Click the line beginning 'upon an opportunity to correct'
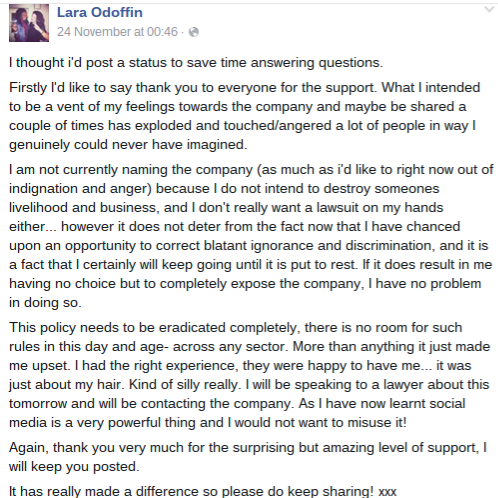The image size is (498, 498). (249, 246)
